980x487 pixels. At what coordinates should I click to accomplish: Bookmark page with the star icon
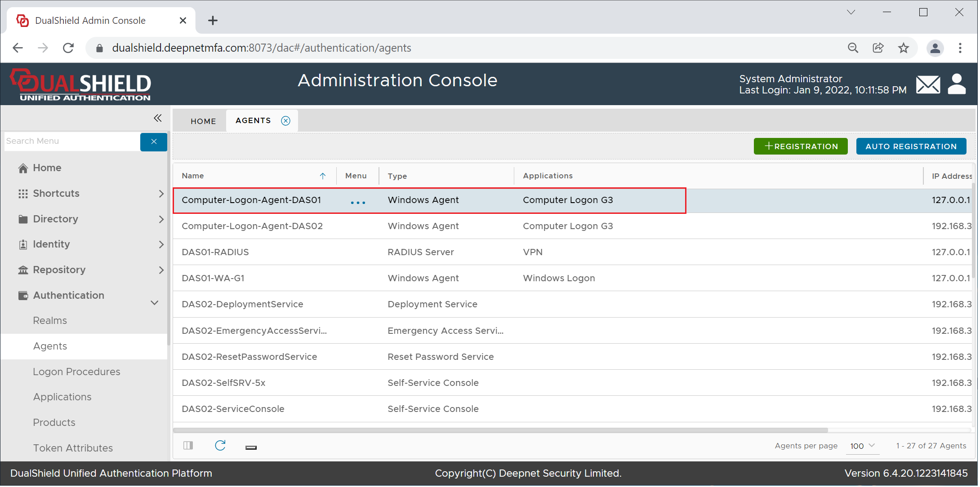click(x=903, y=48)
